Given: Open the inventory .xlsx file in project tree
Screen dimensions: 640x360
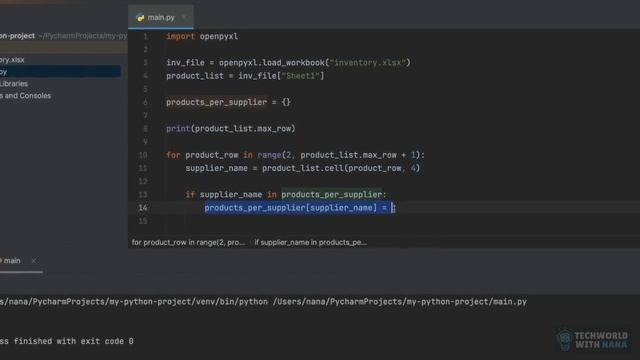Looking at the screenshot, I should click(x=12, y=60).
